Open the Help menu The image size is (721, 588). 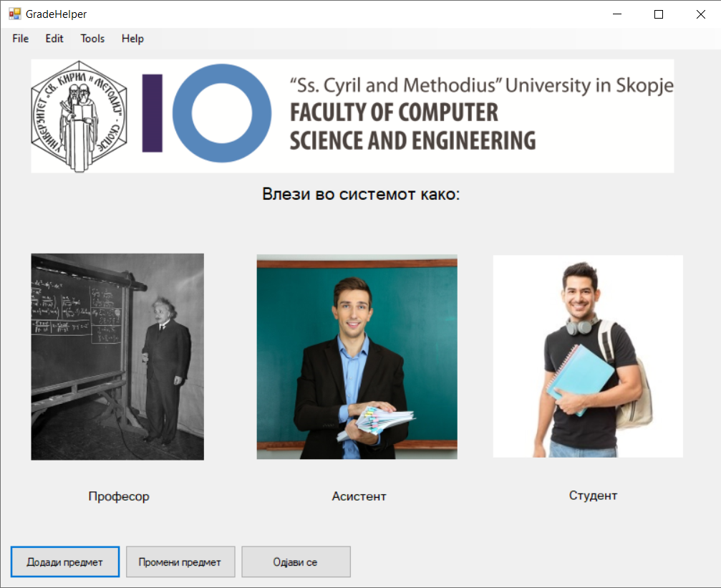coord(132,39)
